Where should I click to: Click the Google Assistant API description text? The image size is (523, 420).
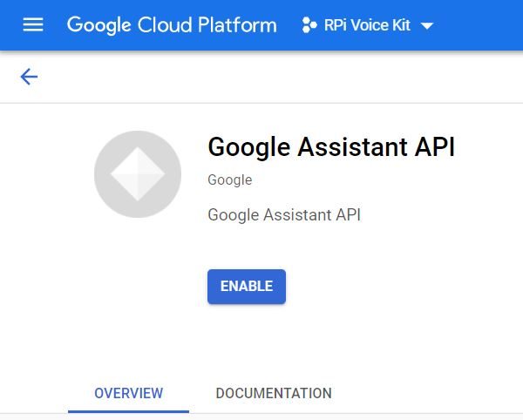(284, 214)
